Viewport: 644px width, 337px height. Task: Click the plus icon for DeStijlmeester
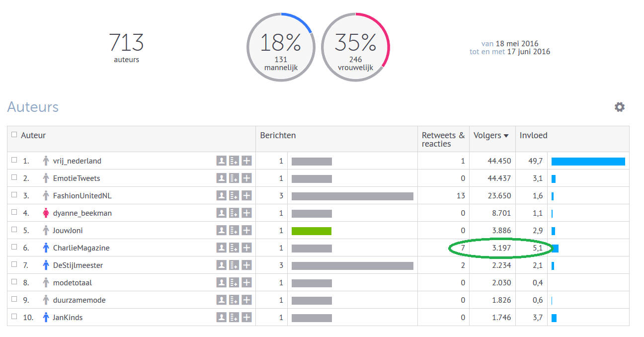coord(246,265)
